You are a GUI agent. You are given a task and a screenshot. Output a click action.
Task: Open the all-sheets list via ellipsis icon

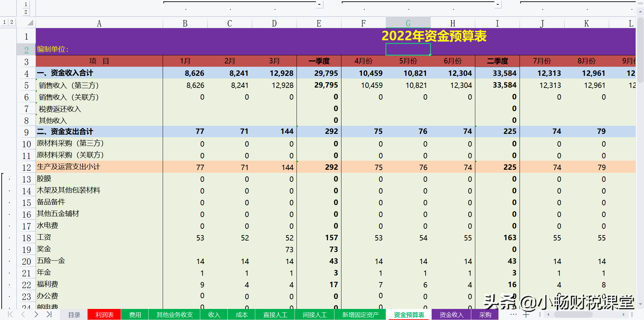513,315
